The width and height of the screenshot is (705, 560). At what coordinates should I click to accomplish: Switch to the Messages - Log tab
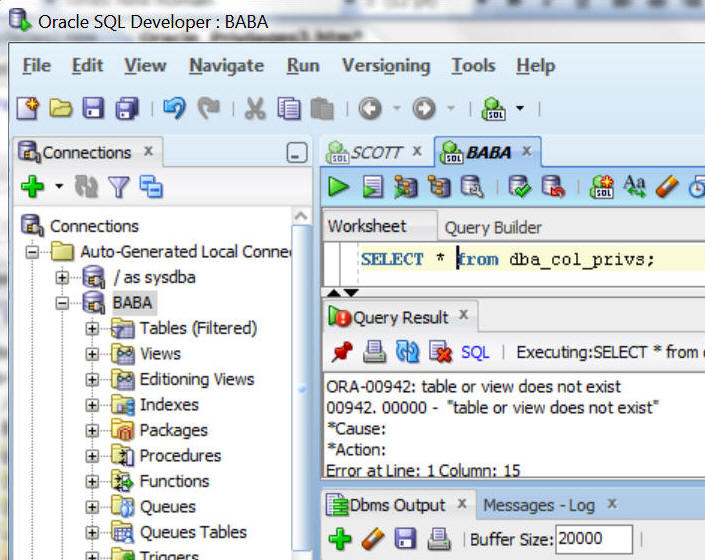tap(539, 506)
